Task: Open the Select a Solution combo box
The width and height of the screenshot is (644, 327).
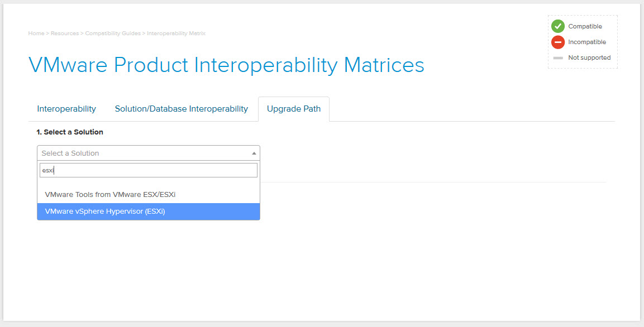Action: click(148, 153)
